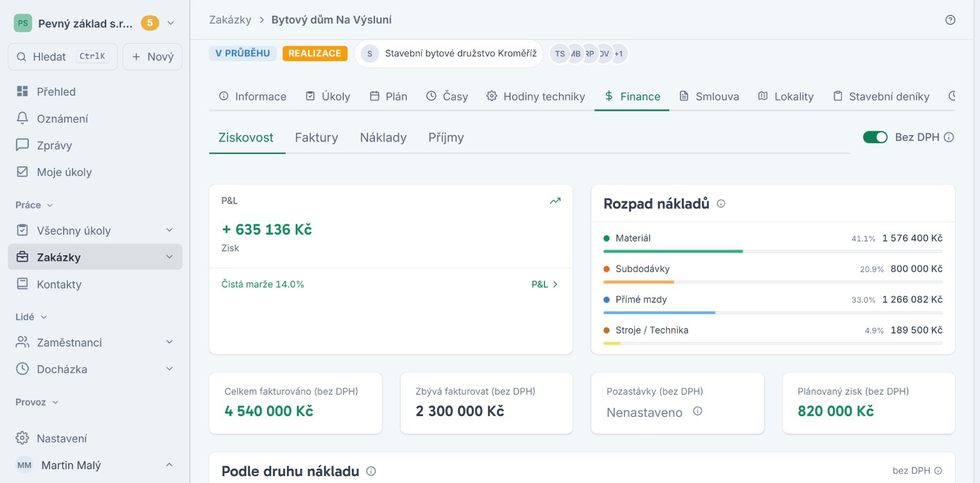Click the info icon beside Rozpad nákladů
The width and height of the screenshot is (980, 483).
click(x=721, y=204)
